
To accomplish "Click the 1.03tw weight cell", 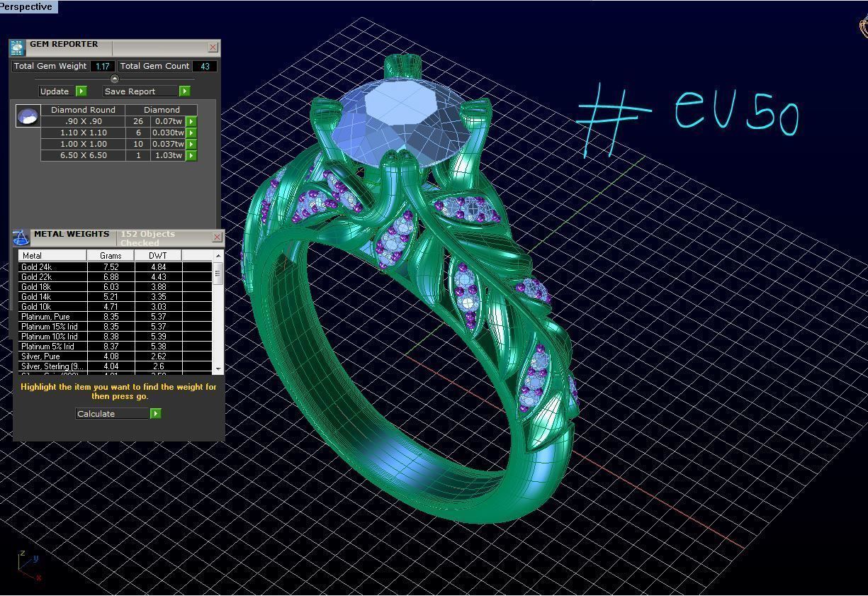I will (x=168, y=155).
